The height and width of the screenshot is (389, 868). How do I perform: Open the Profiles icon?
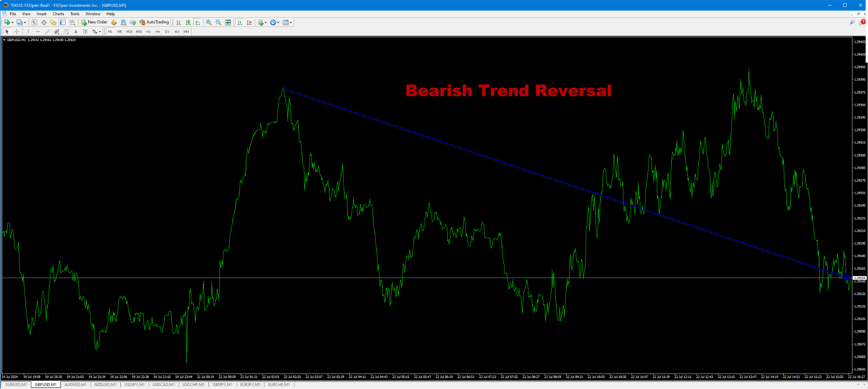[x=19, y=22]
